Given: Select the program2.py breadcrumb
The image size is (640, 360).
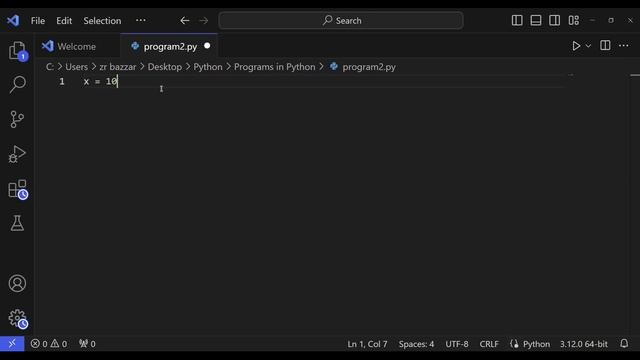Looking at the screenshot, I should [368, 67].
